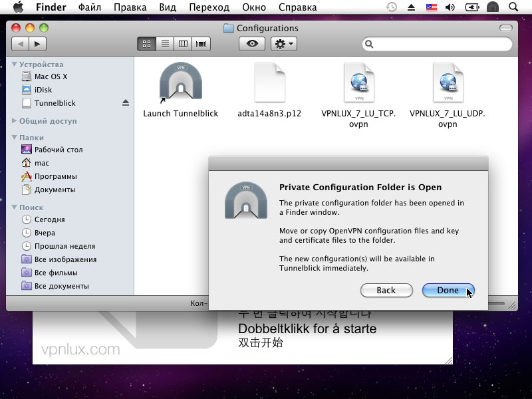This screenshot has height=399, width=532.
Task: Go forward in Finder history
Action: coord(38,44)
